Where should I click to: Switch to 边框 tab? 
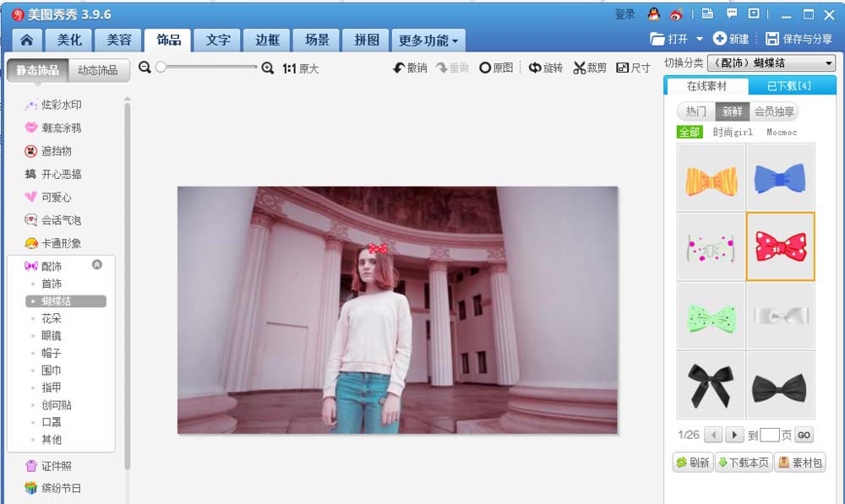coord(267,40)
